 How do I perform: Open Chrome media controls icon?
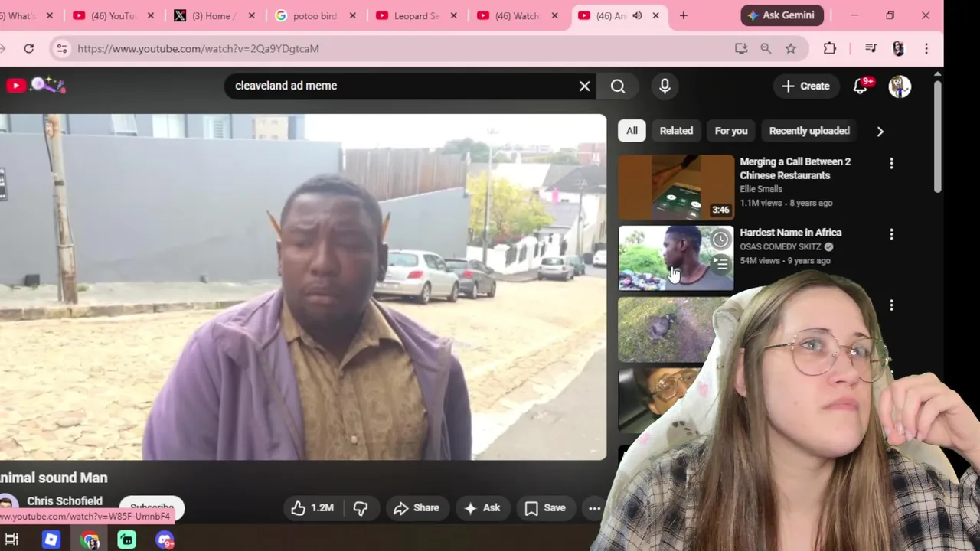tap(871, 48)
